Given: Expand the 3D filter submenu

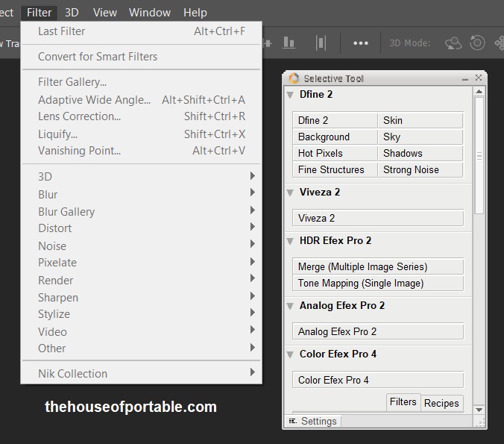Looking at the screenshot, I should point(142,176).
